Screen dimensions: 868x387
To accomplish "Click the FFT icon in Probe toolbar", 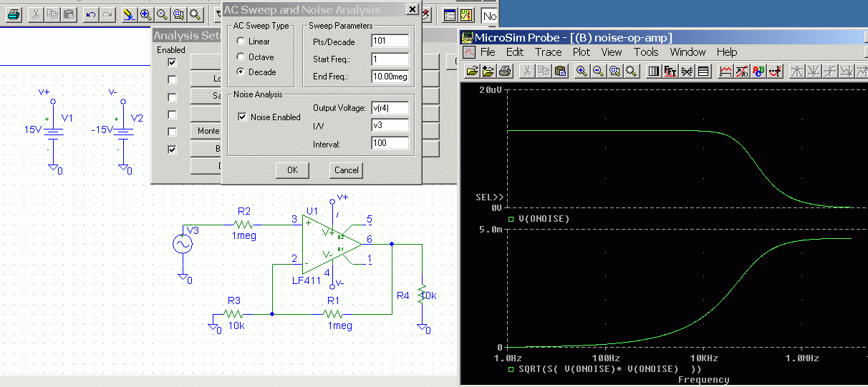I will tap(670, 71).
